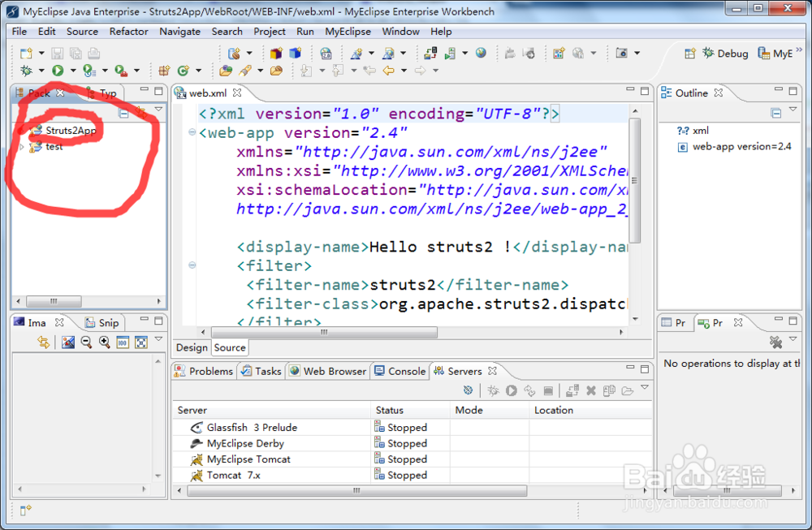Switch to the Tasks tab

(261, 371)
